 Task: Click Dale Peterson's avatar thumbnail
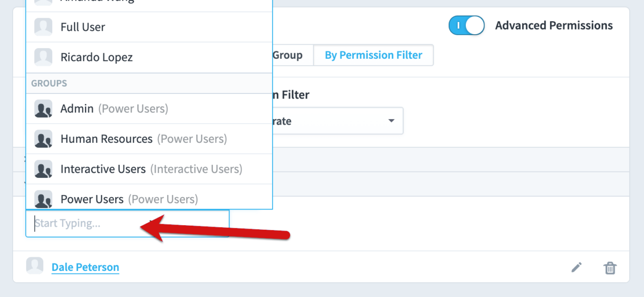[35, 265]
